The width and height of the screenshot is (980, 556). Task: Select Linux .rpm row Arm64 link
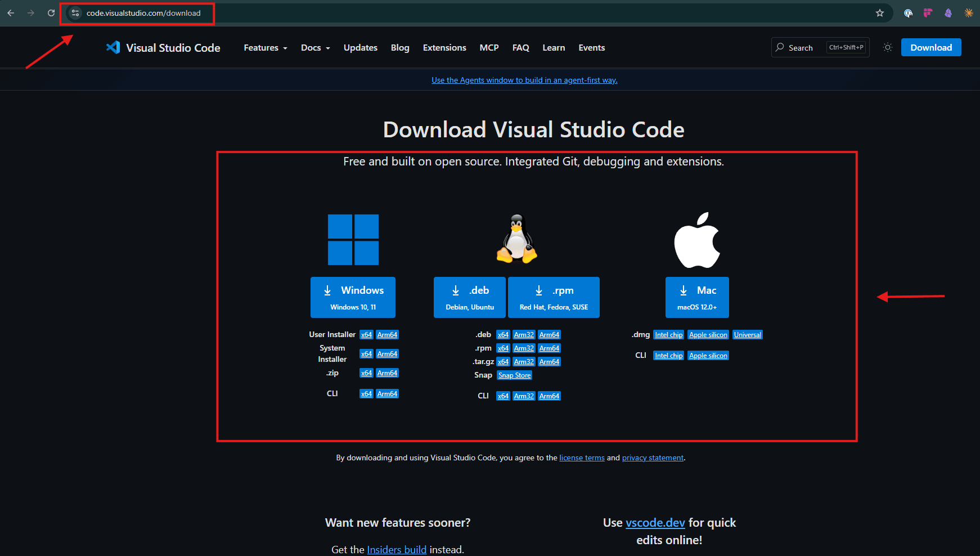pos(549,348)
